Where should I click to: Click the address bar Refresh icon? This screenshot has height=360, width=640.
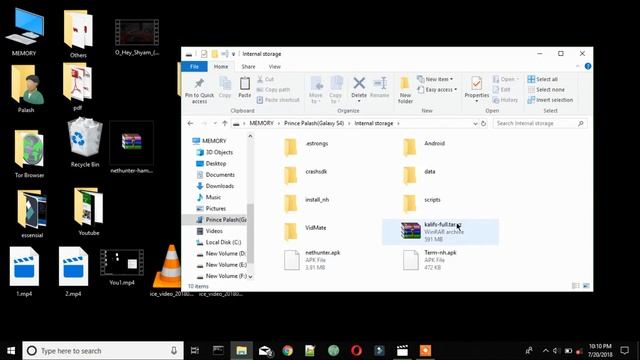tap(483, 123)
